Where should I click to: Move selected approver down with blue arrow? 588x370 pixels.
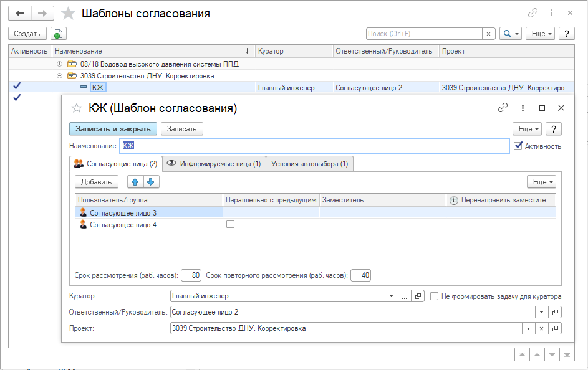pos(152,182)
